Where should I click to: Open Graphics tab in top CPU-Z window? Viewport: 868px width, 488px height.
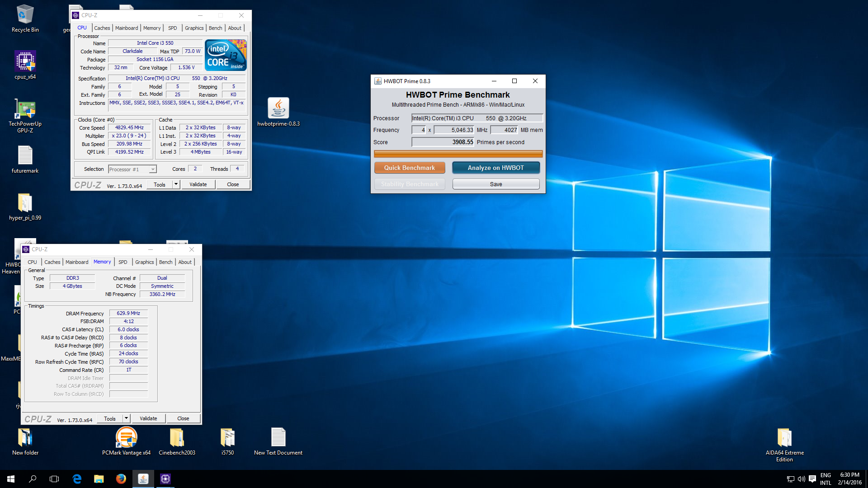click(194, 28)
